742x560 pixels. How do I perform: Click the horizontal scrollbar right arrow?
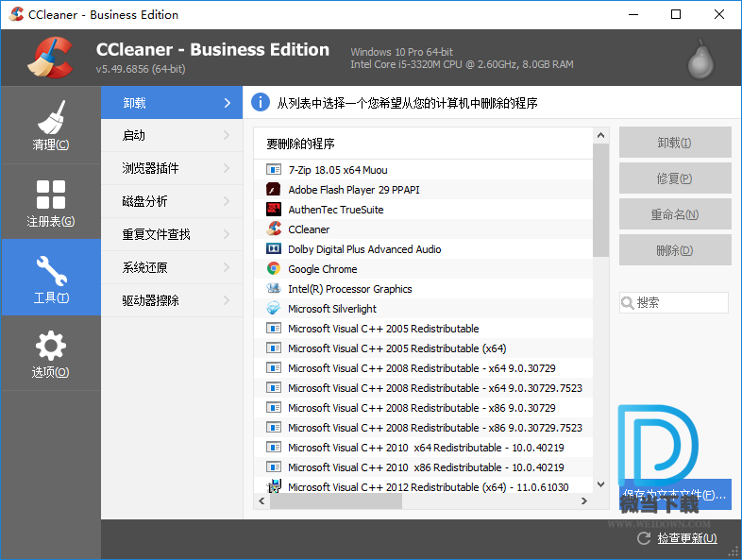[x=584, y=501]
